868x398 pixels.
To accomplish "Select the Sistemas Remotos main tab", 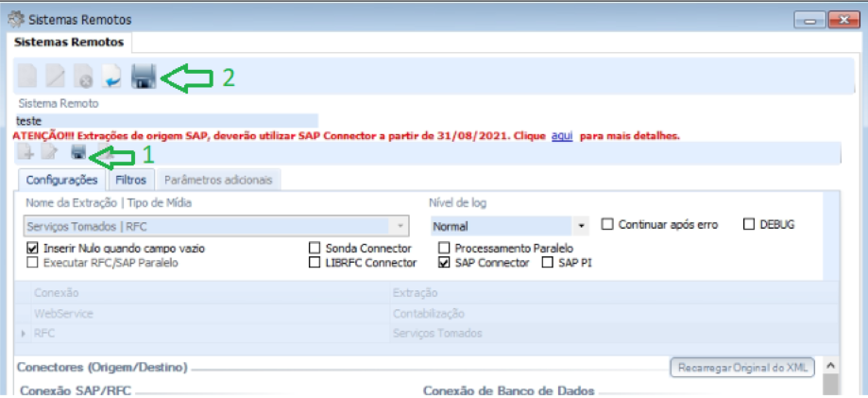I will coord(69,43).
